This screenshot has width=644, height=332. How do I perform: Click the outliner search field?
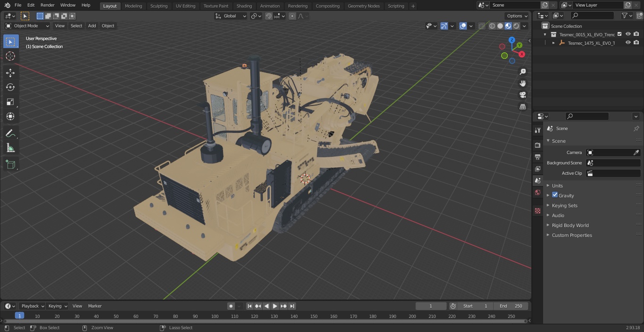point(592,16)
